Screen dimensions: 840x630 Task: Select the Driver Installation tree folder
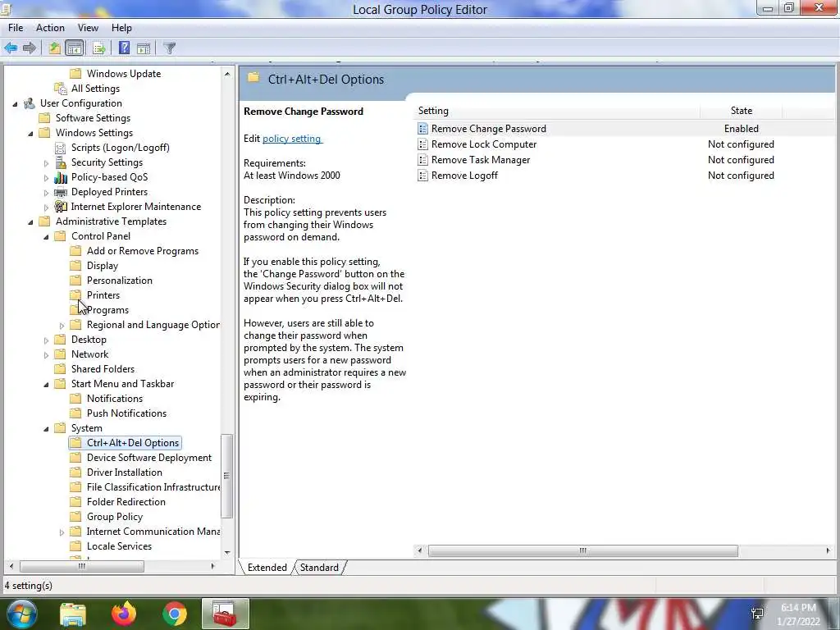pos(125,472)
